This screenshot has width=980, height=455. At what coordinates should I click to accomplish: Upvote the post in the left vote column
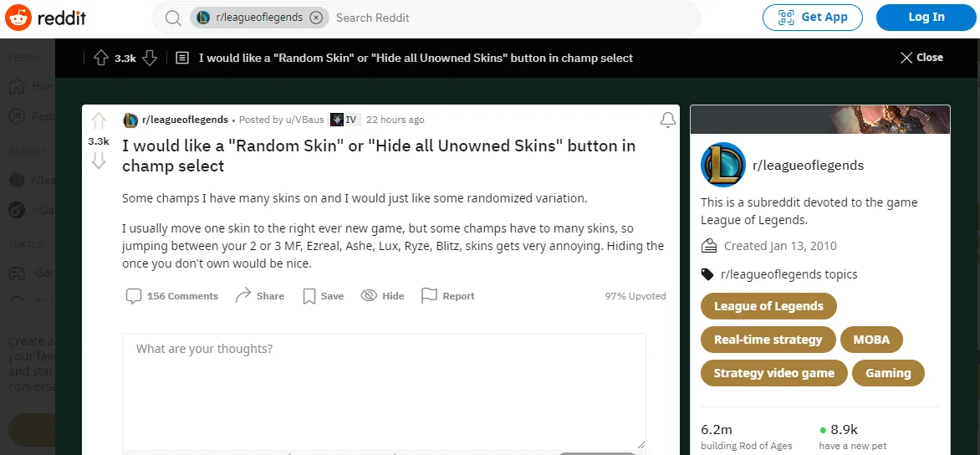99,120
